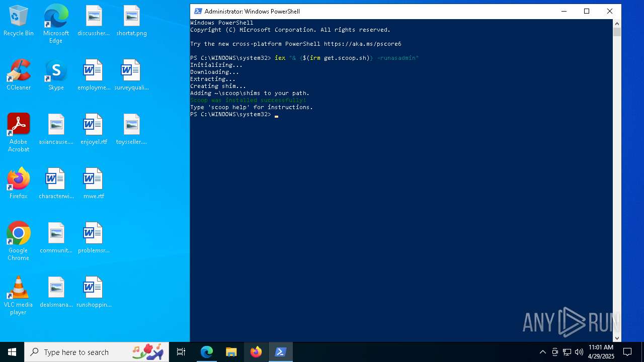Click the 'Copyright (C) Microsoft Corporation' line
Viewport: 644px width, 362px height.
pyautogui.click(x=290, y=30)
